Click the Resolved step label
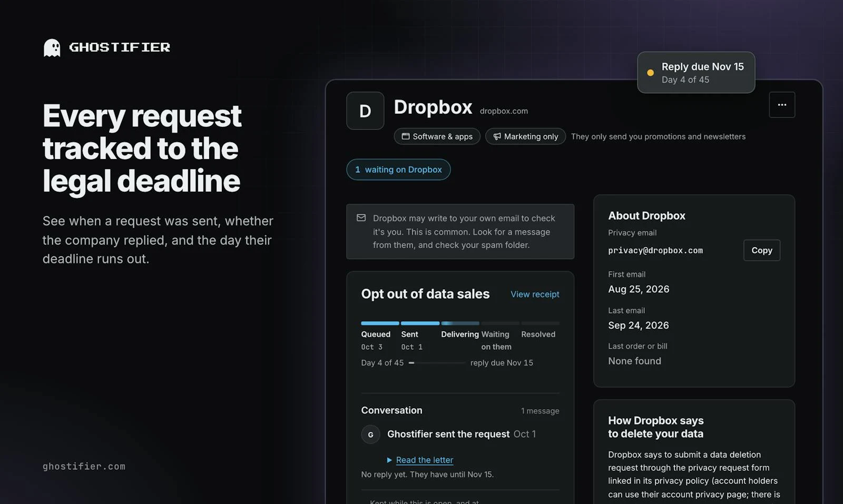The height and width of the screenshot is (504, 843). pyautogui.click(x=538, y=334)
